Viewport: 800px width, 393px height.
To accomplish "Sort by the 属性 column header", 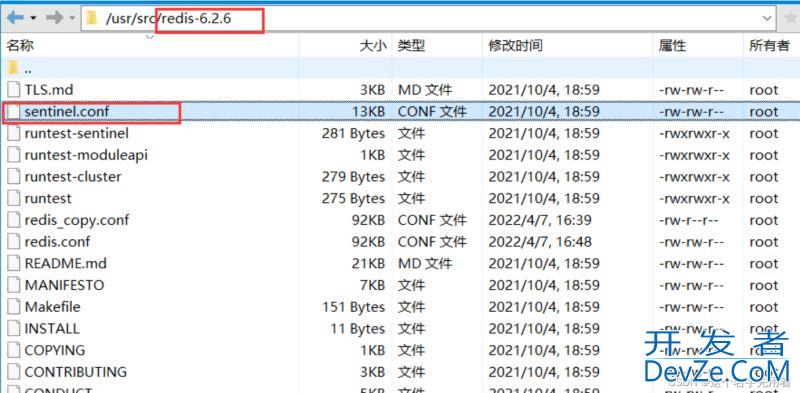I will (672, 45).
